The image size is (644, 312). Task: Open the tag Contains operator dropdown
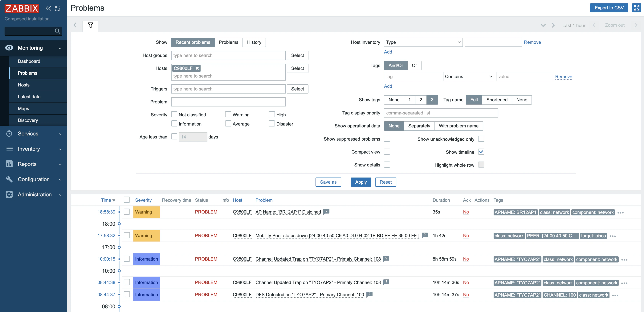pos(468,77)
